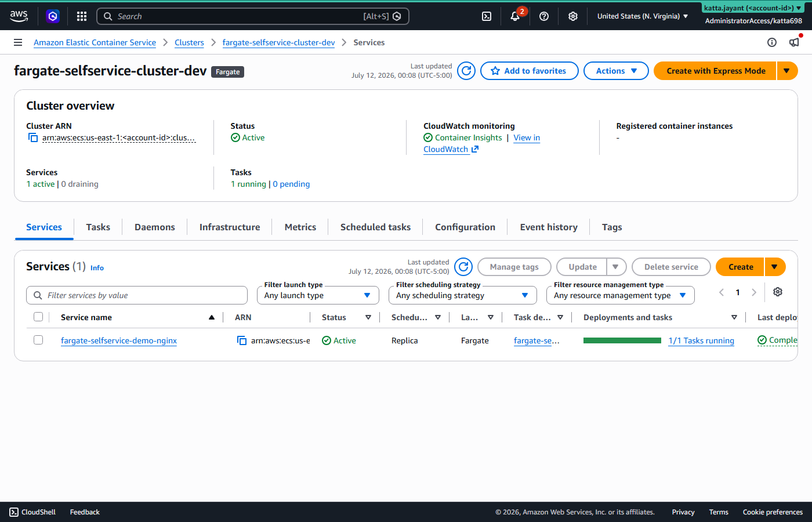Switch to the Infrastructure tab
Image resolution: width=812 pixels, height=522 pixels.
[x=230, y=227]
